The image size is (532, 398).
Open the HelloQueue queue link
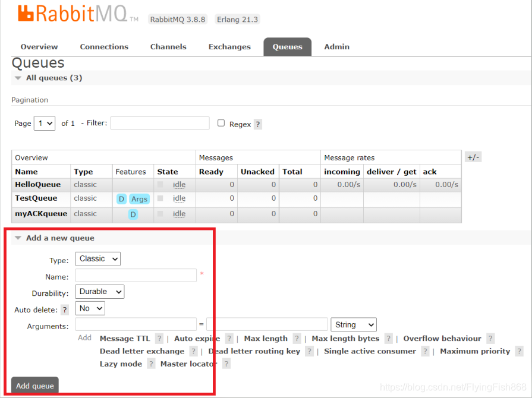[37, 184]
